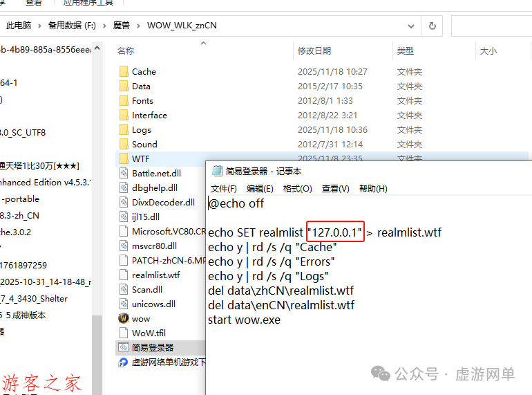Click the 虚游网络单机游戏 shortcut icon
Screen dimensions: 532x395
pos(123,362)
